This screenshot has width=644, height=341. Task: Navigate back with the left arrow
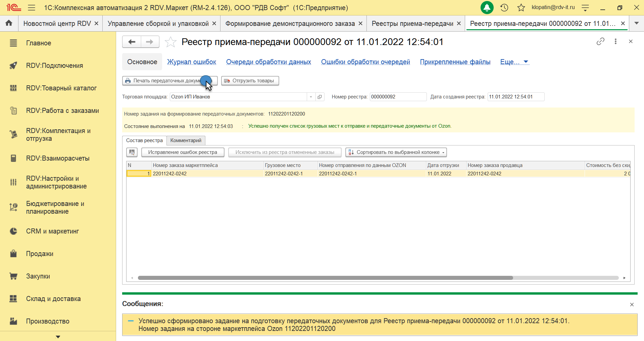pyautogui.click(x=132, y=42)
